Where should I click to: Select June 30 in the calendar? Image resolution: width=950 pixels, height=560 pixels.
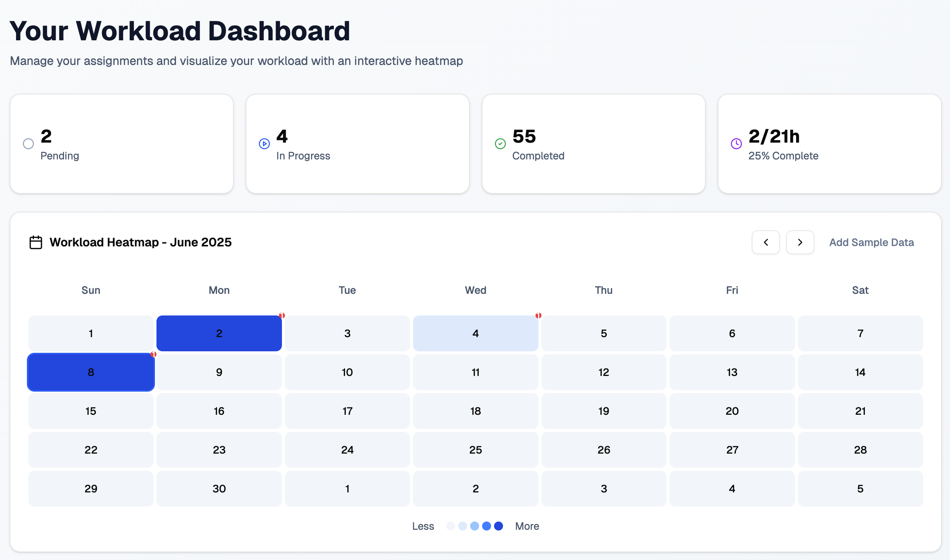pyautogui.click(x=219, y=489)
